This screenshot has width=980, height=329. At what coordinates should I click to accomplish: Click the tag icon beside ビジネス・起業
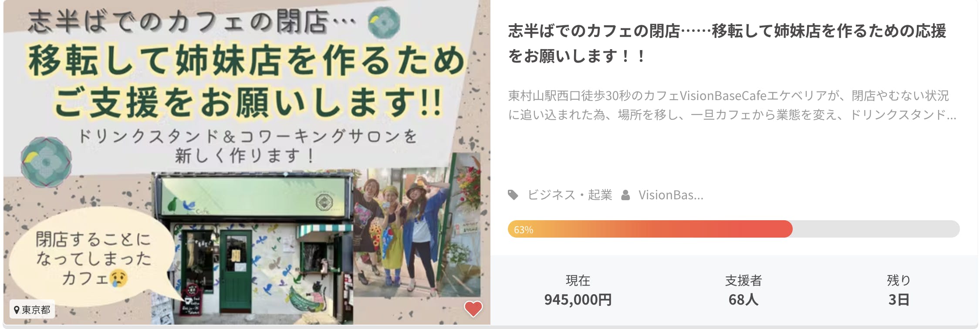pos(513,195)
